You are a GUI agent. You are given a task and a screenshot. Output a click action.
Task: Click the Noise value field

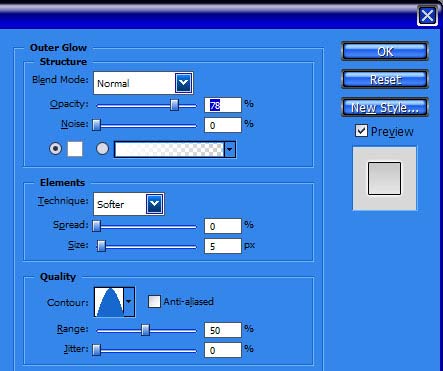tap(223, 125)
